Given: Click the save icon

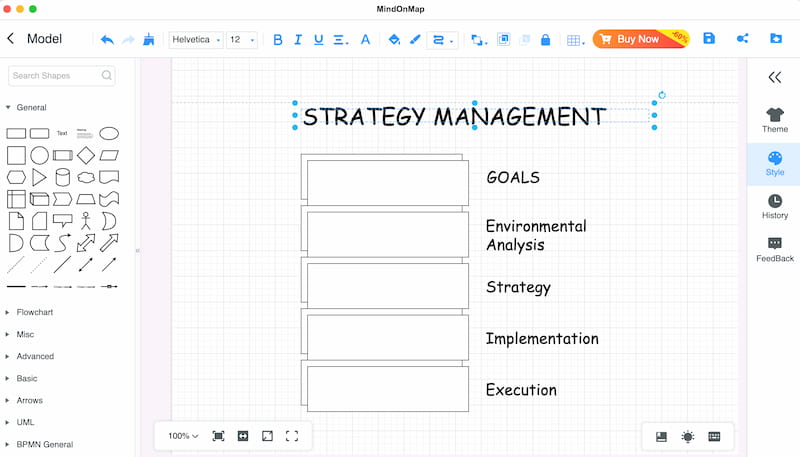Looking at the screenshot, I should [709, 38].
